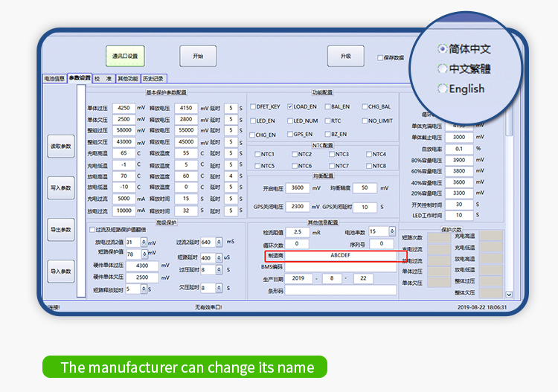Click the 整组过压 58000 input field
The image size is (558, 392).
coord(124,131)
